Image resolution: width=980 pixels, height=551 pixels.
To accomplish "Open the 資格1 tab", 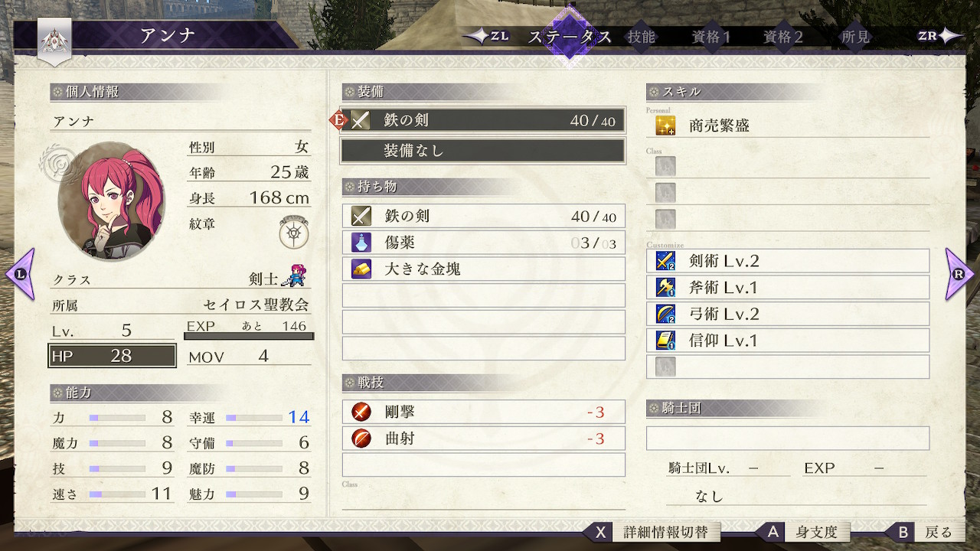I will 711,37.
